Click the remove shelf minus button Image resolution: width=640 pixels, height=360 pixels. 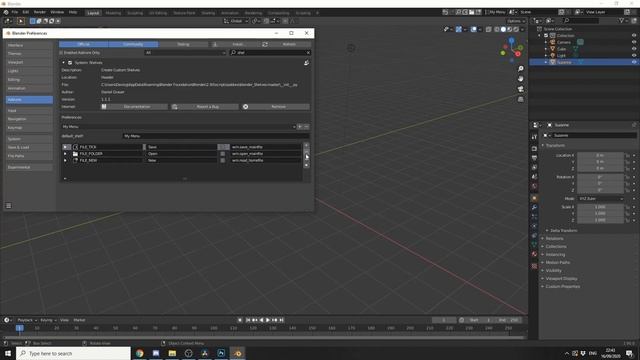pos(307,127)
